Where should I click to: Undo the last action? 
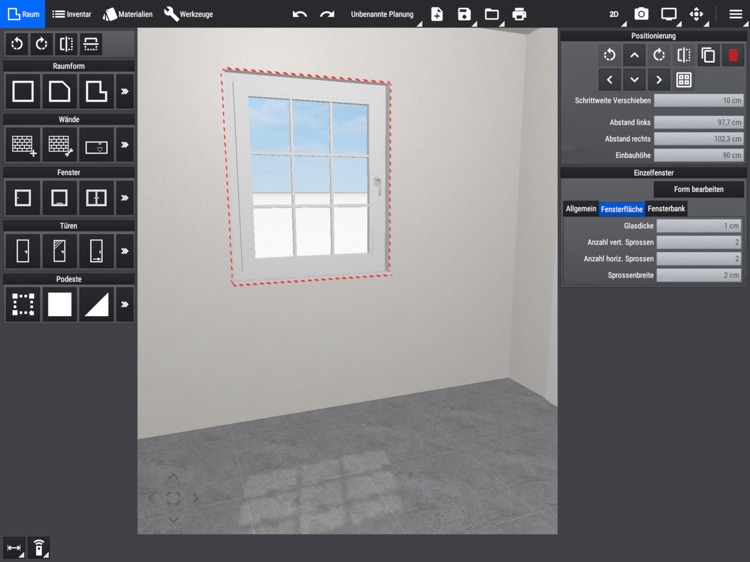click(300, 14)
